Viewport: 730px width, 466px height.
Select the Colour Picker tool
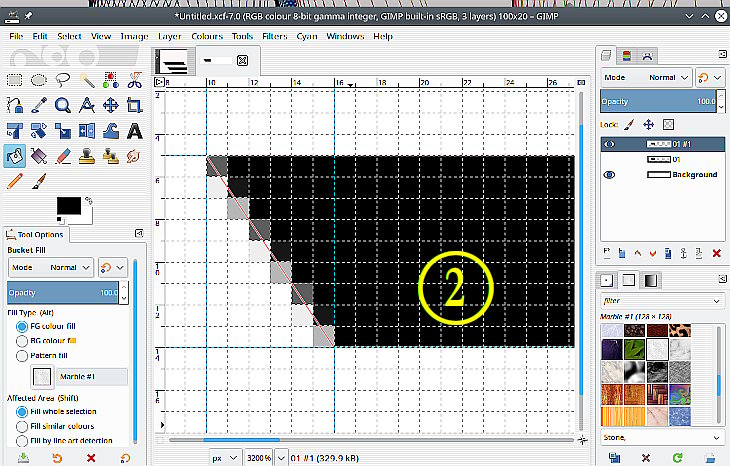pyautogui.click(x=39, y=105)
